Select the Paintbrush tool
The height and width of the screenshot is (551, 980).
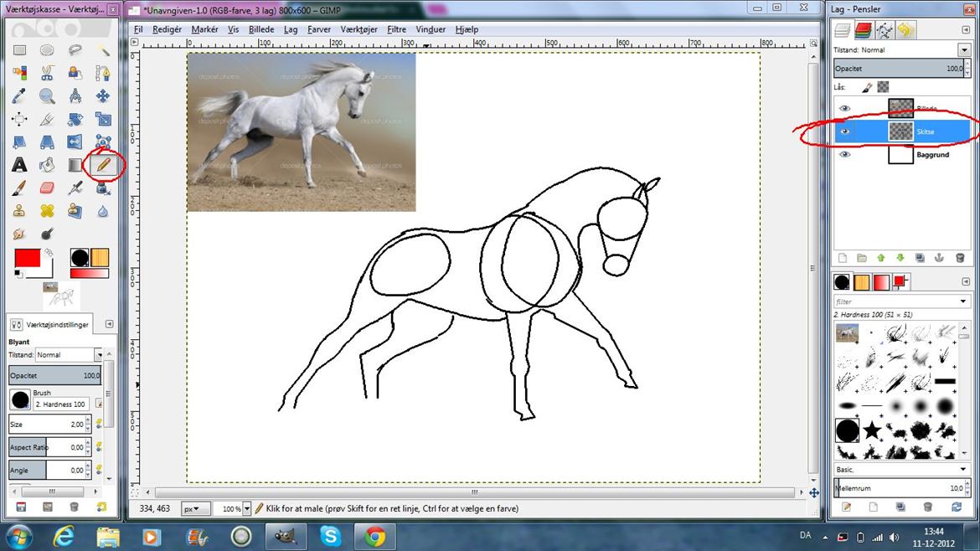point(19,188)
